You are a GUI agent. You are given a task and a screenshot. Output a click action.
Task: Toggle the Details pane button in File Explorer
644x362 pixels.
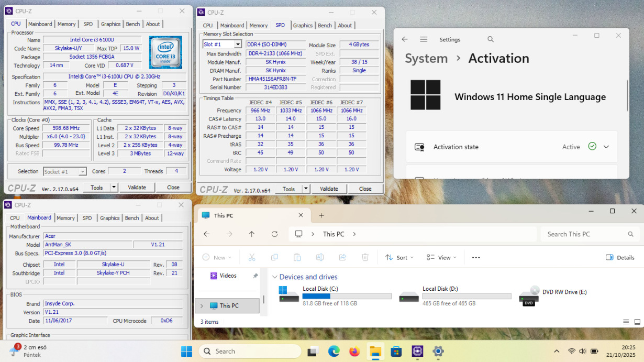click(x=620, y=257)
